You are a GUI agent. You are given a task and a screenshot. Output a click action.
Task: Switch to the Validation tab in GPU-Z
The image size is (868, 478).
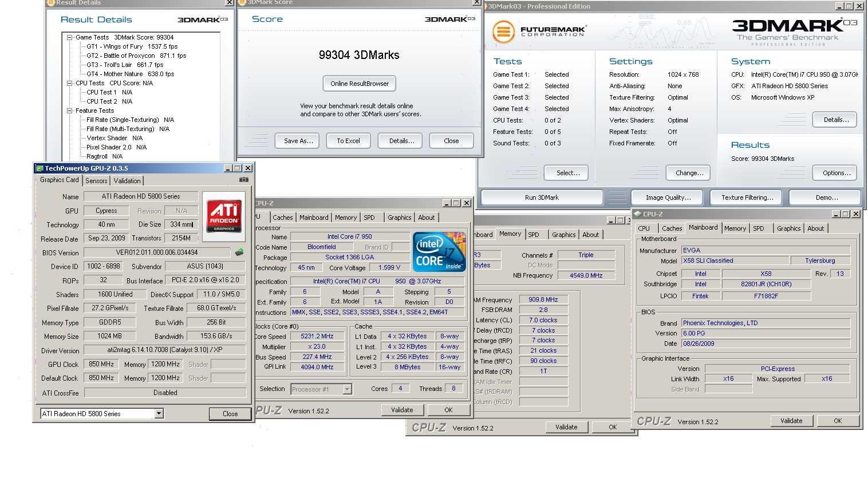point(127,180)
